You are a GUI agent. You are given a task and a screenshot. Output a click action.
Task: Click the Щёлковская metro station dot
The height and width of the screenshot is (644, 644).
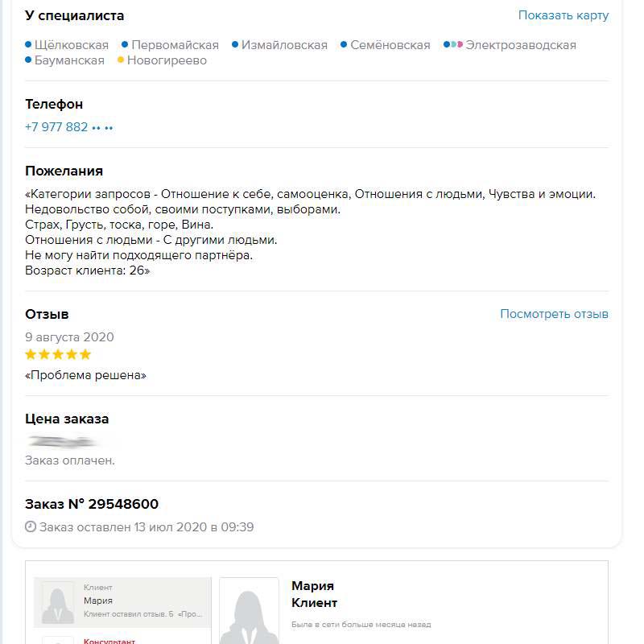pyautogui.click(x=28, y=45)
